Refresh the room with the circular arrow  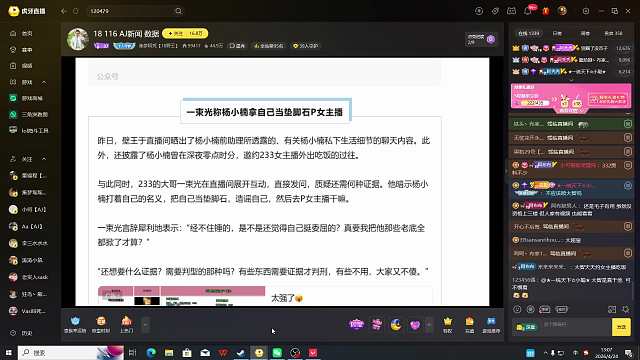tap(76, 11)
